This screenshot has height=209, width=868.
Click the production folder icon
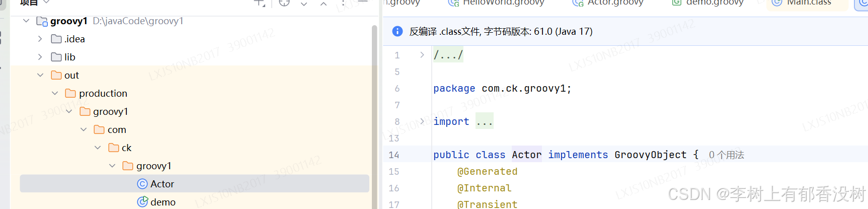(x=70, y=93)
